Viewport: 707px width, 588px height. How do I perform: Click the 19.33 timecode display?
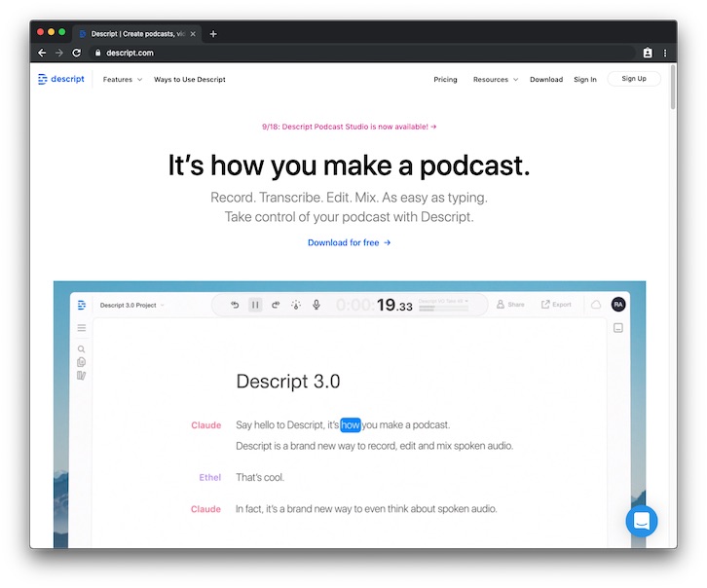pyautogui.click(x=374, y=305)
